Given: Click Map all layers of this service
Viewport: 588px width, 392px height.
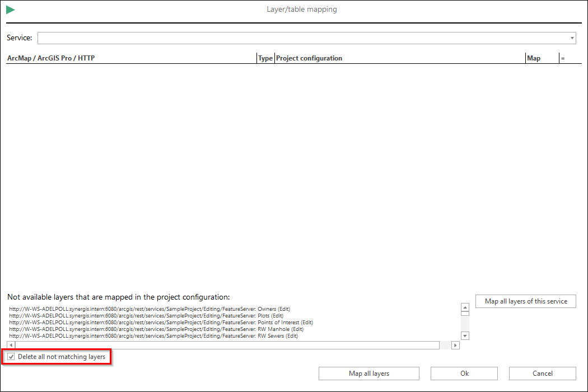Looking at the screenshot, I should click(525, 301).
